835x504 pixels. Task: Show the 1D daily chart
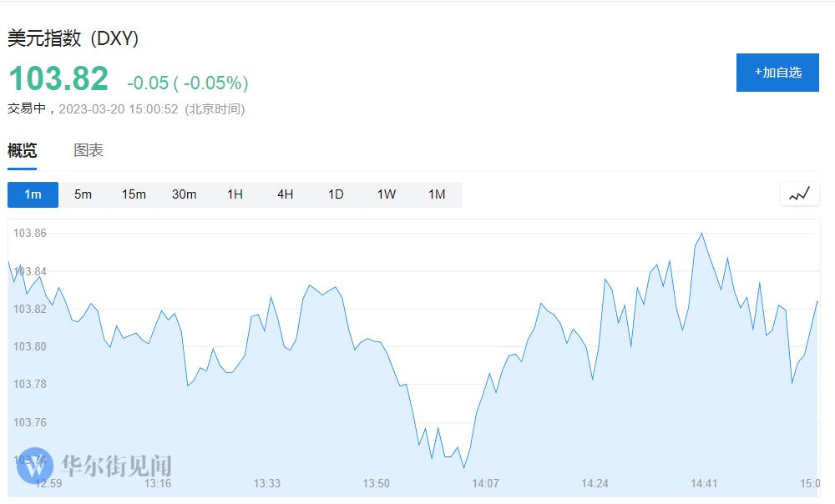coord(336,194)
